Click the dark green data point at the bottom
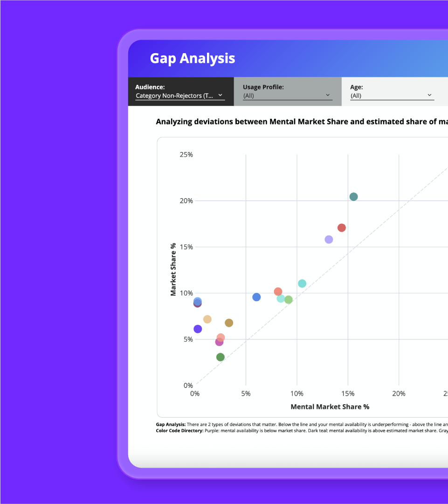The height and width of the screenshot is (504, 448). tap(220, 357)
